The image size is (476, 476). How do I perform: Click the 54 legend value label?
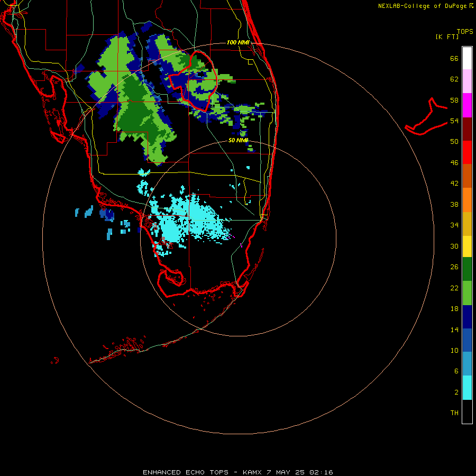pyautogui.click(x=454, y=121)
